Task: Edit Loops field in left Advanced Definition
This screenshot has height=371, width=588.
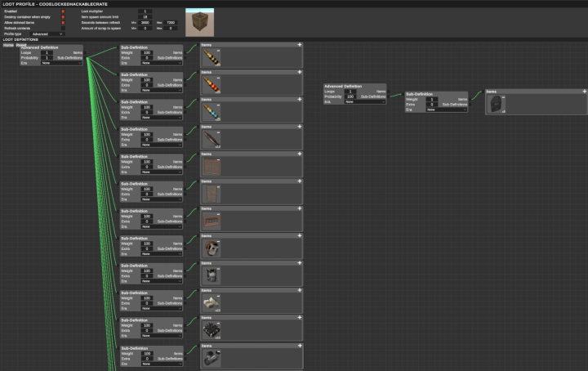Action: point(47,53)
